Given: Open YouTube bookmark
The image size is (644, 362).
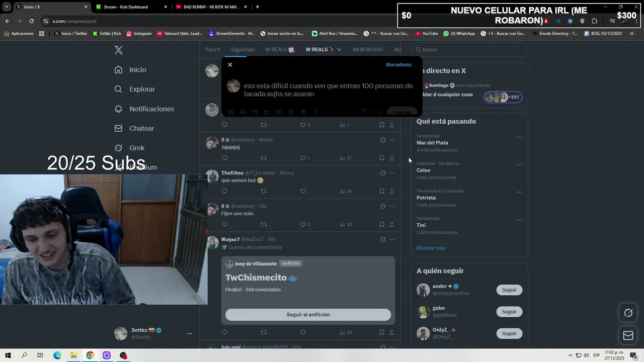Looking at the screenshot, I should (x=426, y=34).
